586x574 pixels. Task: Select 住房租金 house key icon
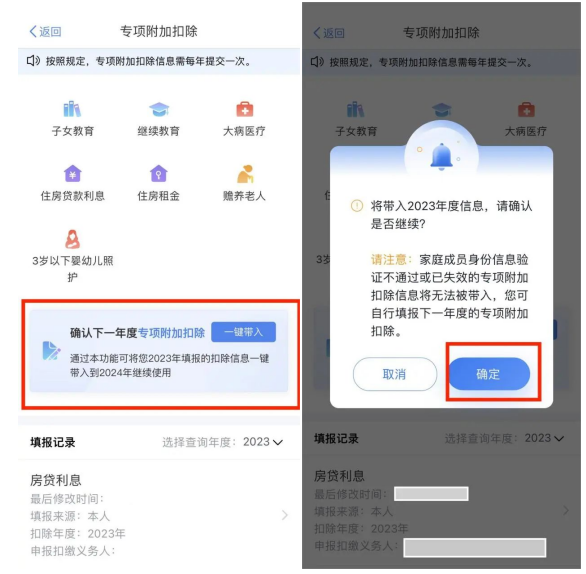(158, 173)
